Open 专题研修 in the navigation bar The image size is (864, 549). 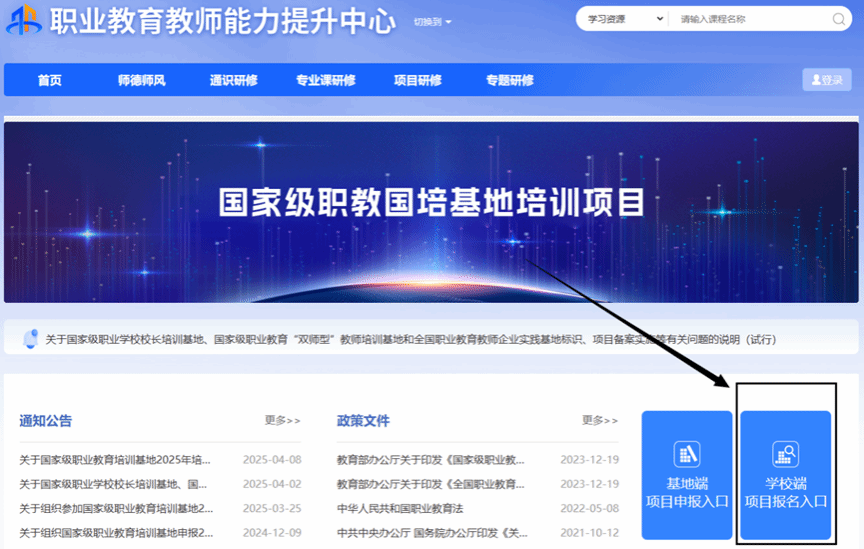point(509,81)
